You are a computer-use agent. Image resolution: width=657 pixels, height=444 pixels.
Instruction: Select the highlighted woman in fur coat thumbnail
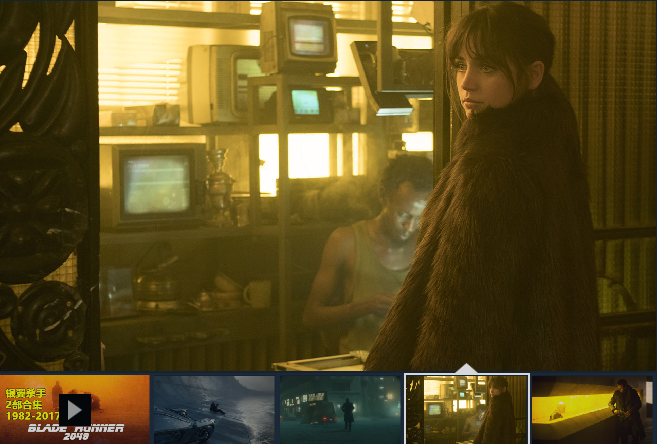[x=467, y=410]
